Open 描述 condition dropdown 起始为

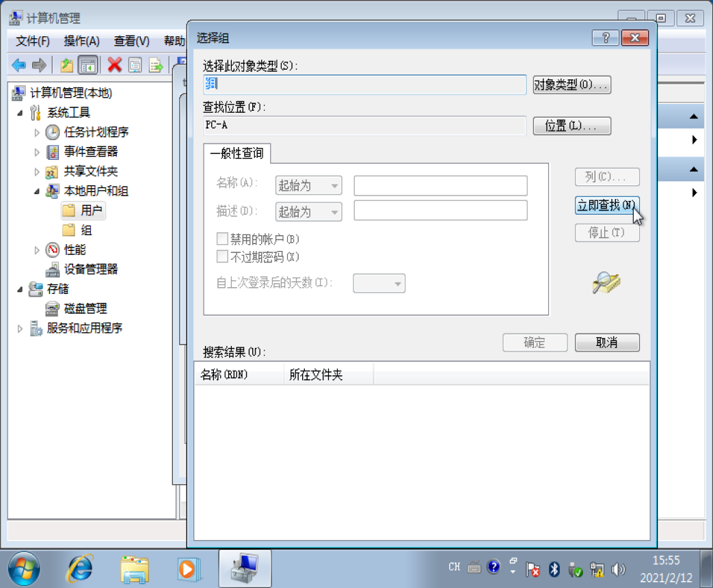pyautogui.click(x=308, y=212)
